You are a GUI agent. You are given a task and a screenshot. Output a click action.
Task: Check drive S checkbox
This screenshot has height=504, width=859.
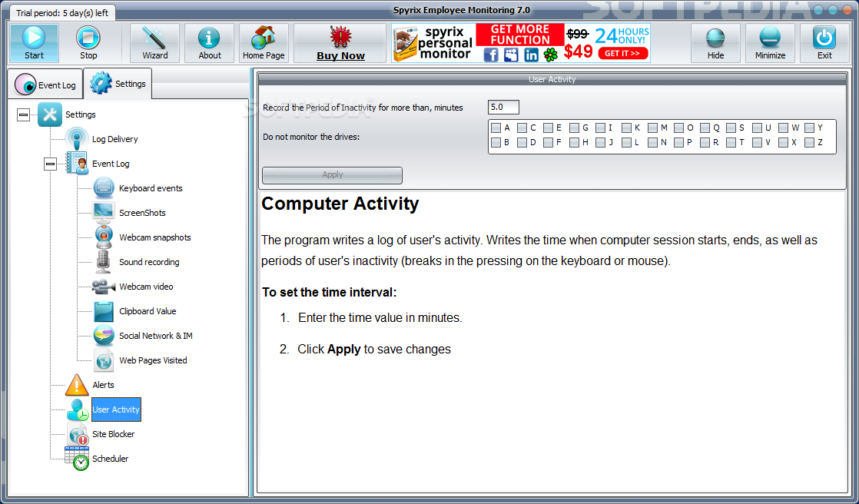(x=731, y=128)
